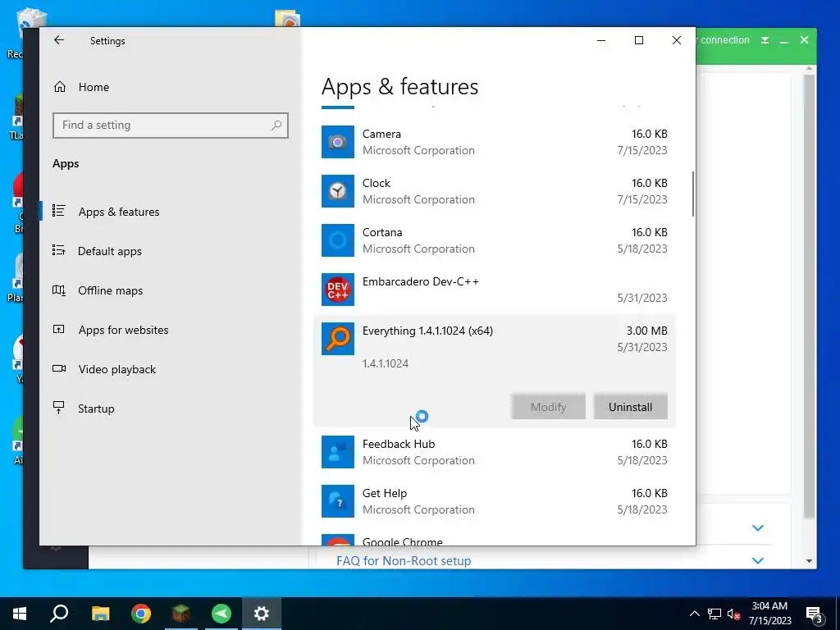The image size is (840, 630).
Task: Select the Clock app entry name
Action: coord(376,183)
